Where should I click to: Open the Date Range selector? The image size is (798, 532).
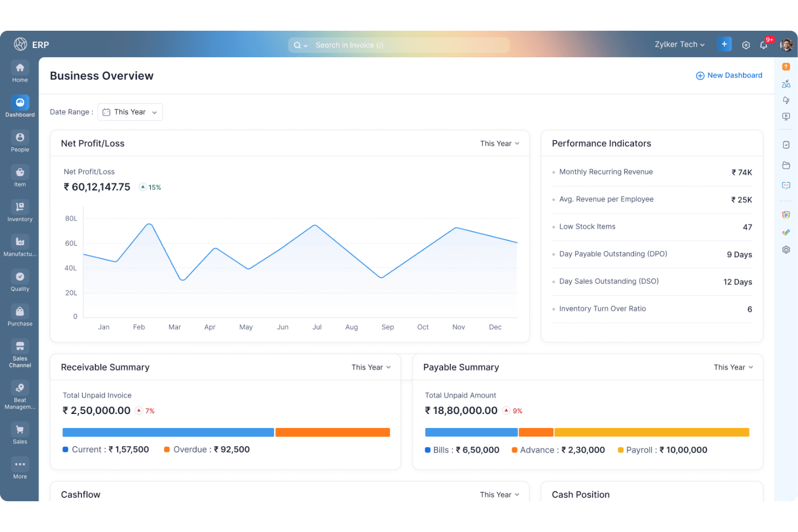129,112
